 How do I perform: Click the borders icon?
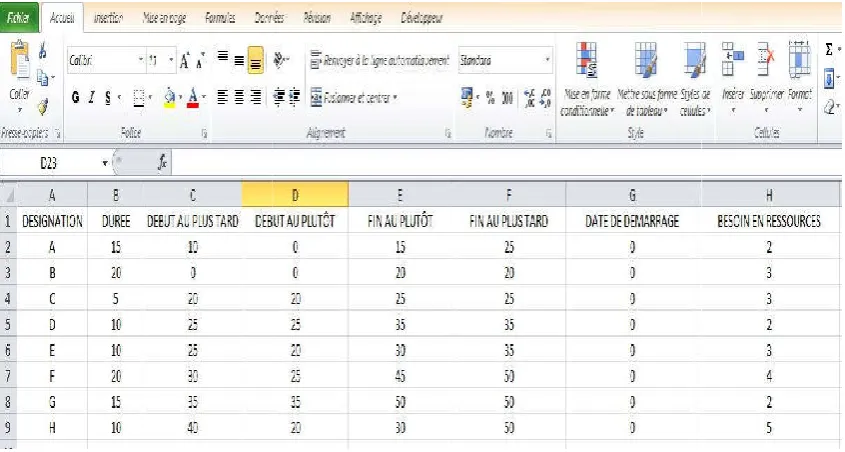(x=138, y=98)
